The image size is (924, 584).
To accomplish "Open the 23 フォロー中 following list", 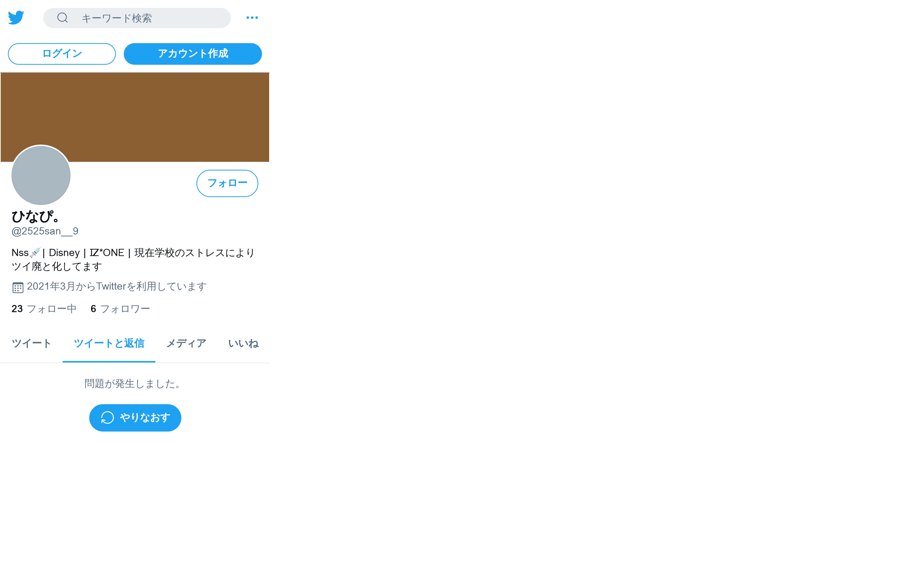I will point(44,309).
